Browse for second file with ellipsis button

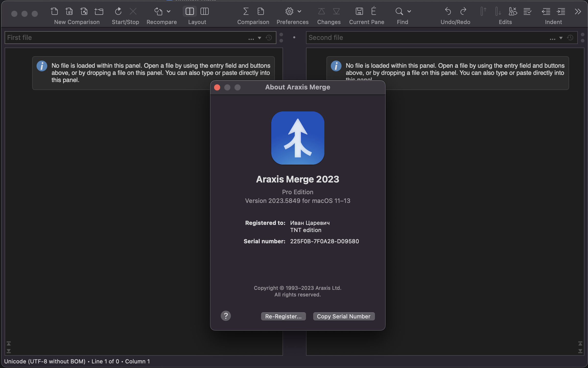pos(552,39)
